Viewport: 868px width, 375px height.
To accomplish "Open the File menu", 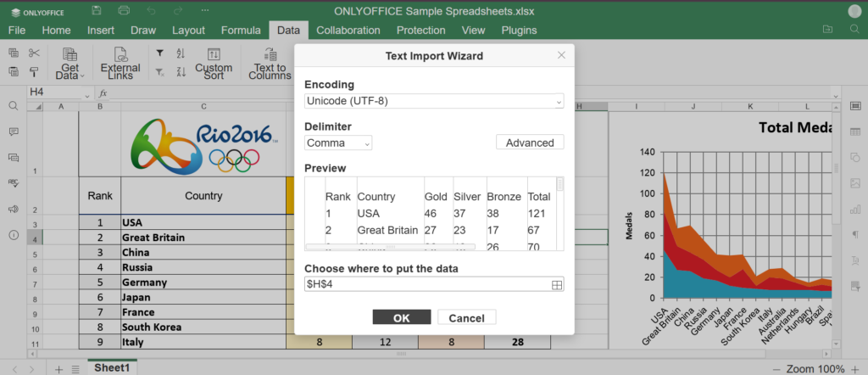I will point(17,31).
